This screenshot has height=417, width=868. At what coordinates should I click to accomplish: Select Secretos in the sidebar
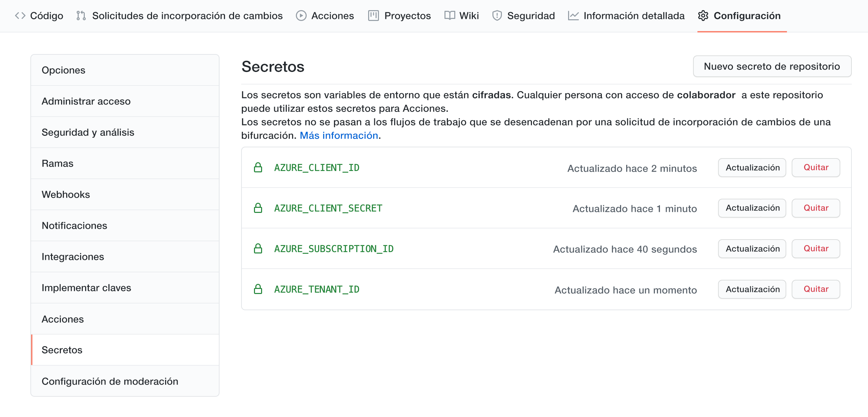coord(125,350)
